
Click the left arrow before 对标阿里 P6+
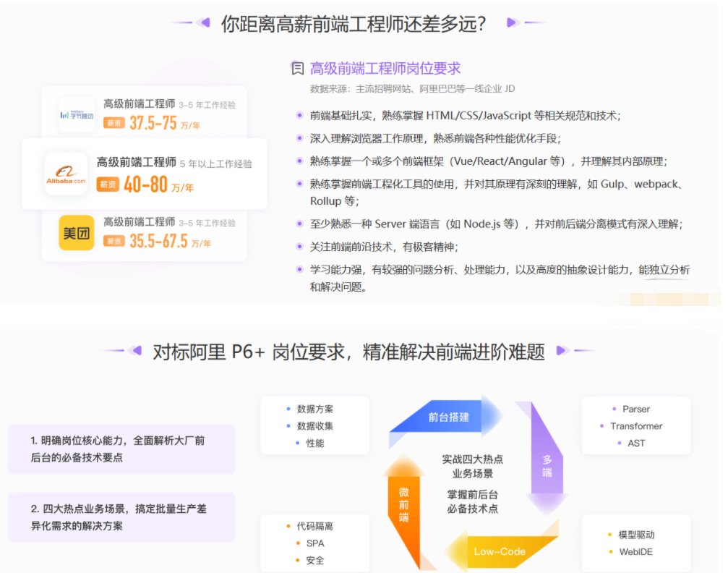[x=134, y=350]
